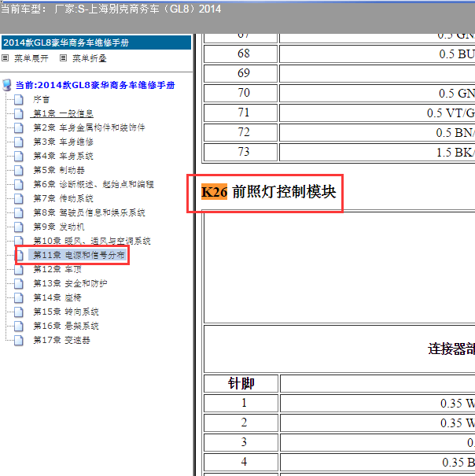Open 第4章 车身系统 chapter
This screenshot has width=475, height=476.
[x=63, y=156]
